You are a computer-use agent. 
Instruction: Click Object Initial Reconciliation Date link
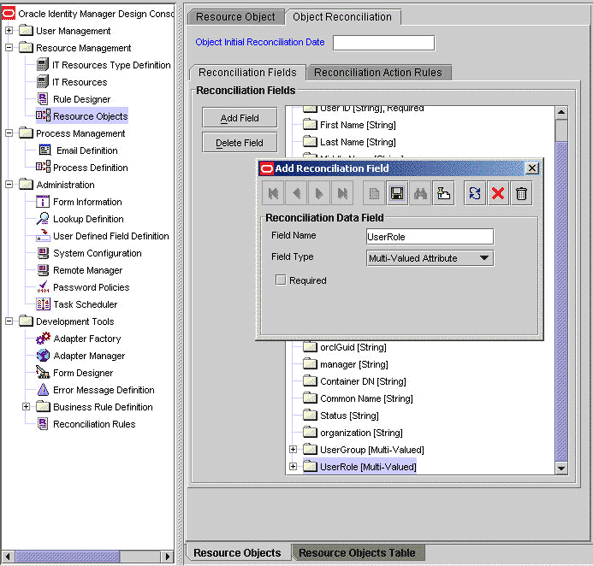point(260,42)
